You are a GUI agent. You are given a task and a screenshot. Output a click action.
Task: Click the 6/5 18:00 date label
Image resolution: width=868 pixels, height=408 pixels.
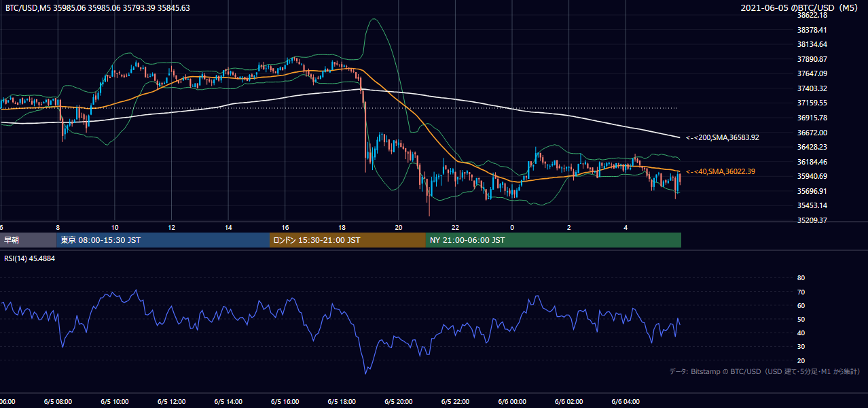[x=342, y=402]
